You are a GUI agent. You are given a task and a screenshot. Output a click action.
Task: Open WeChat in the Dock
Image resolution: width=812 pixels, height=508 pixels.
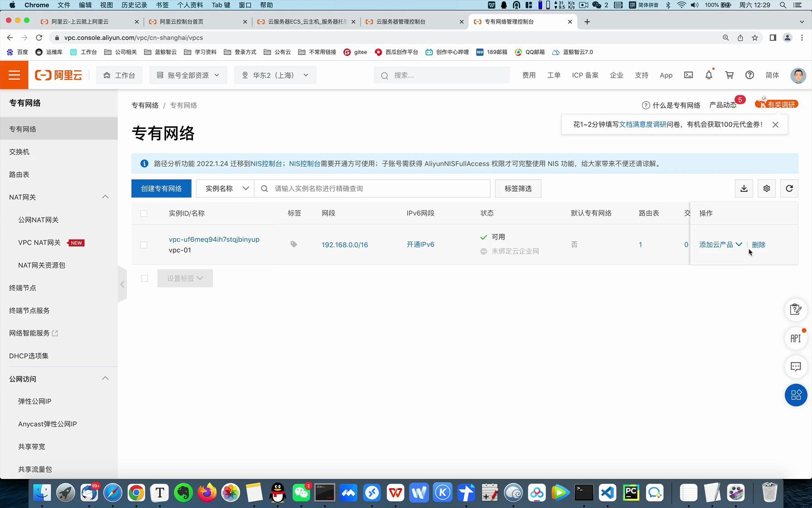[301, 493]
